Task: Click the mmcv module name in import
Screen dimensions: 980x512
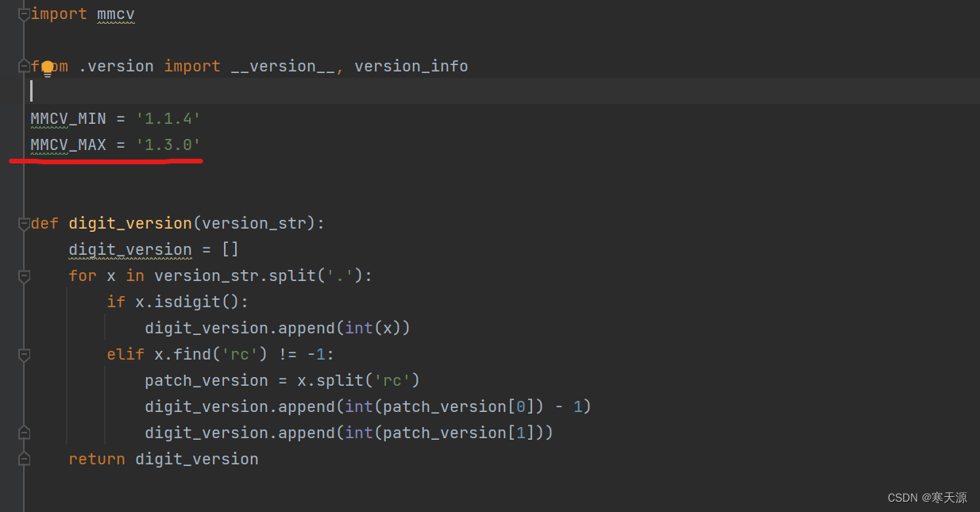Action: point(116,14)
